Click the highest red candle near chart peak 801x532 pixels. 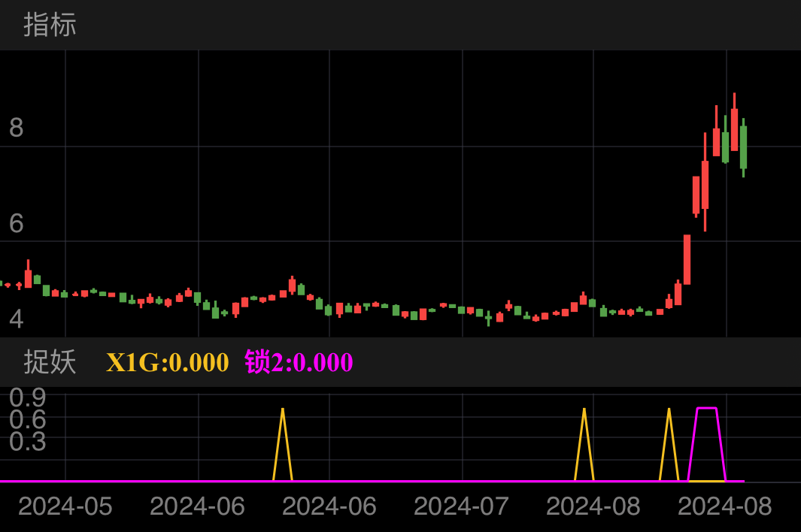tap(734, 129)
